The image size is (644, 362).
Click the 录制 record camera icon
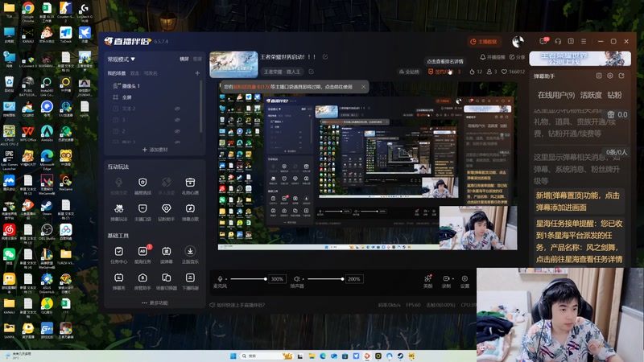point(446,278)
